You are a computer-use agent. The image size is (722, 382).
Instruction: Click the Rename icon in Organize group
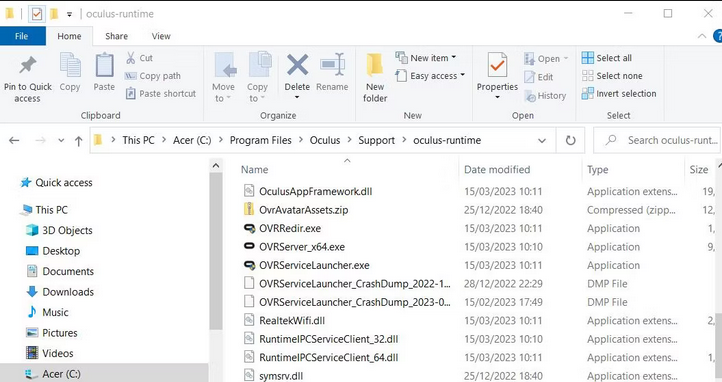(x=332, y=65)
